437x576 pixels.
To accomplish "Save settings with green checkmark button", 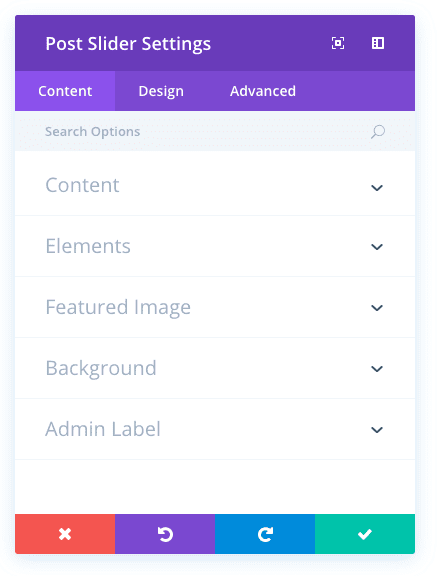I will [x=365, y=534].
